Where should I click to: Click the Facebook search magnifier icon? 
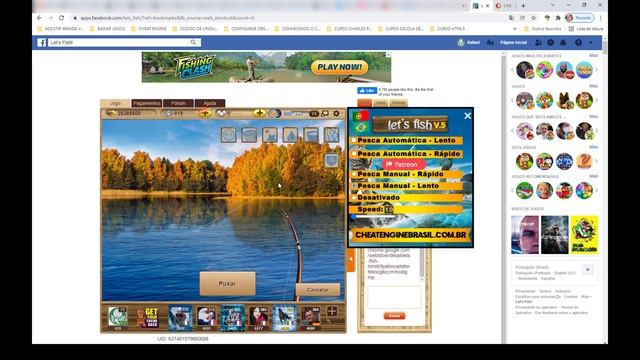(193, 42)
